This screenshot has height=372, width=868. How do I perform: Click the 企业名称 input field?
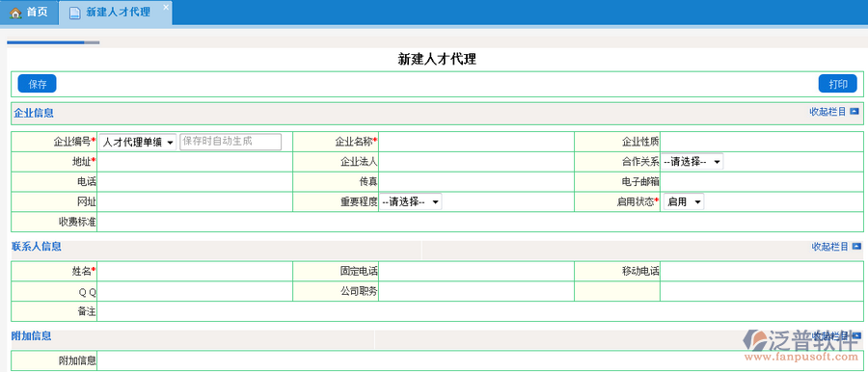[x=476, y=142]
